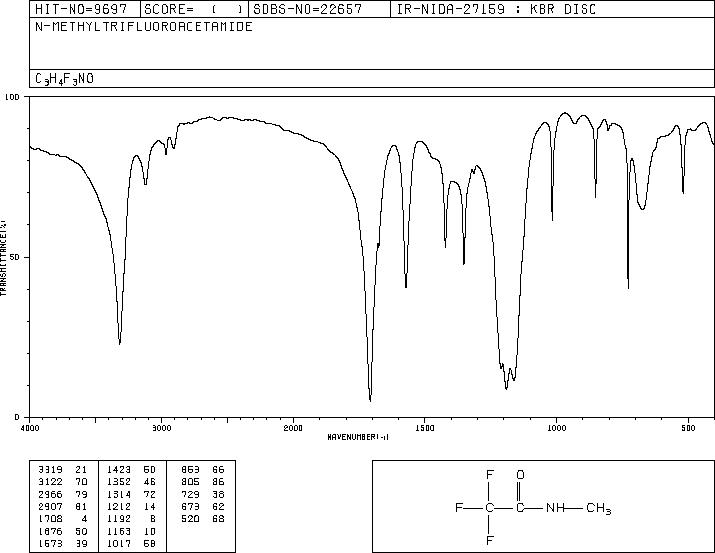715x553 pixels.
Task: Click the C3H4F3NO molecular formula
Action: pos(64,79)
